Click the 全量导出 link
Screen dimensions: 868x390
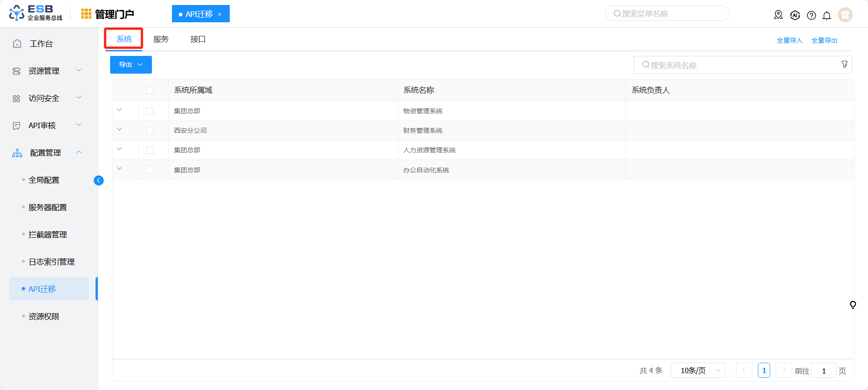(x=824, y=40)
